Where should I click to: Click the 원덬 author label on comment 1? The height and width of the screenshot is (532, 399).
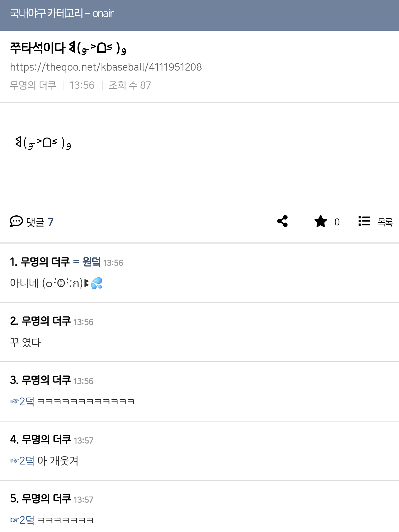click(x=91, y=262)
